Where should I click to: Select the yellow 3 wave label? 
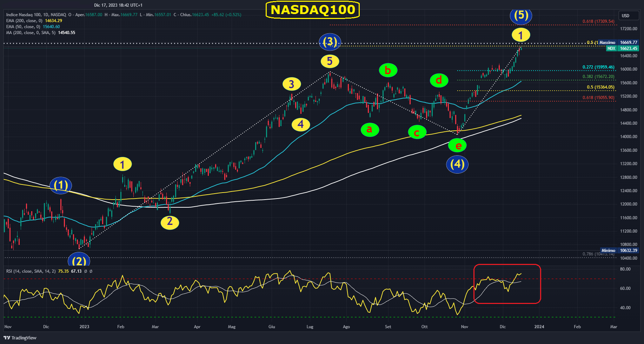tap(292, 84)
